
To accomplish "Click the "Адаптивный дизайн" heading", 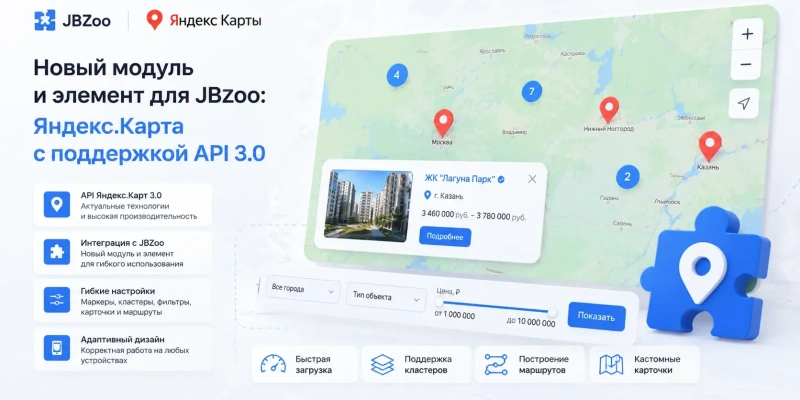I will pyautogui.click(x=122, y=339).
